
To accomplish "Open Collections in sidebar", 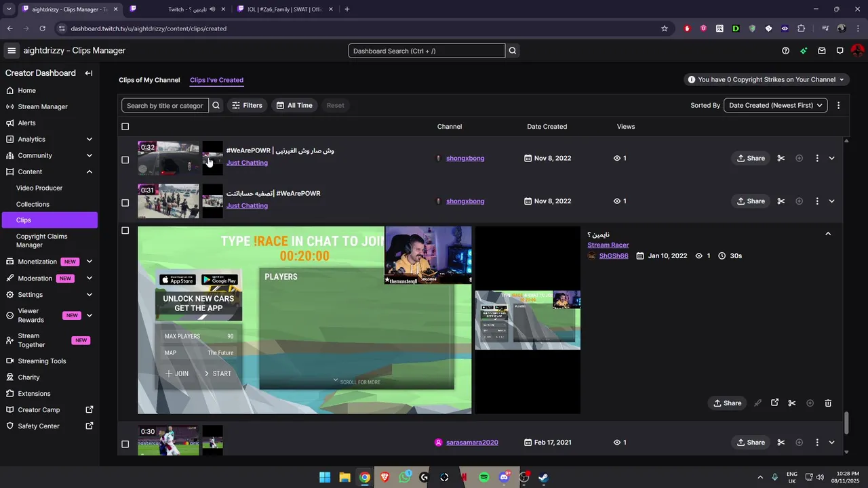I will pyautogui.click(x=33, y=204).
